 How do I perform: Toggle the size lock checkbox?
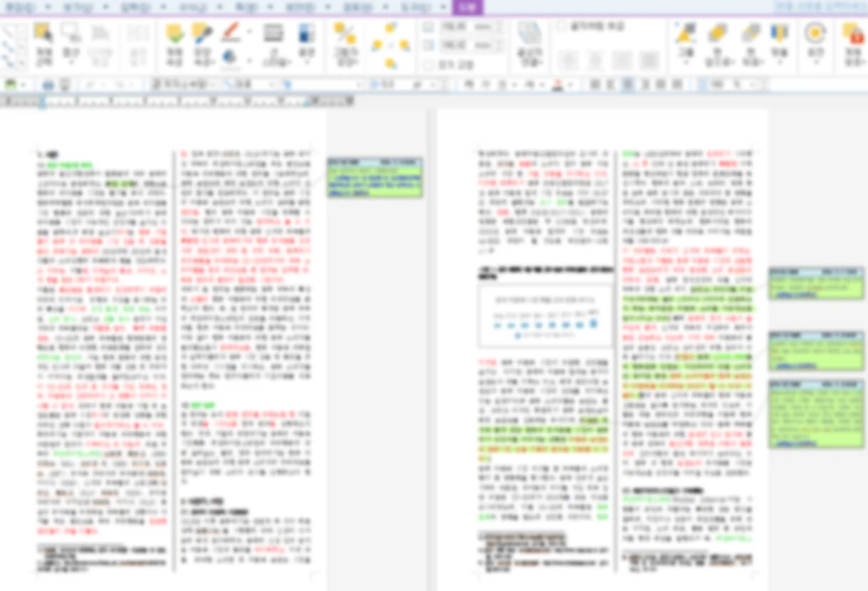point(428,64)
